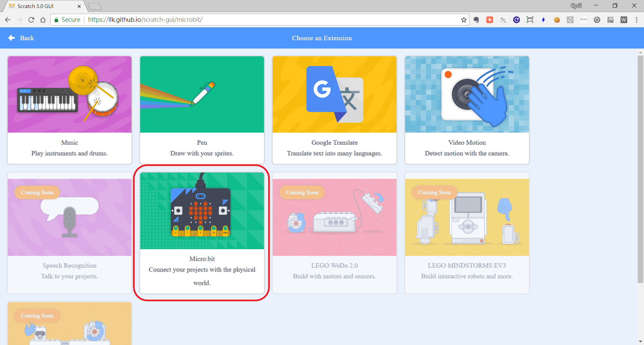Bookmark this page with star icon

(464, 20)
